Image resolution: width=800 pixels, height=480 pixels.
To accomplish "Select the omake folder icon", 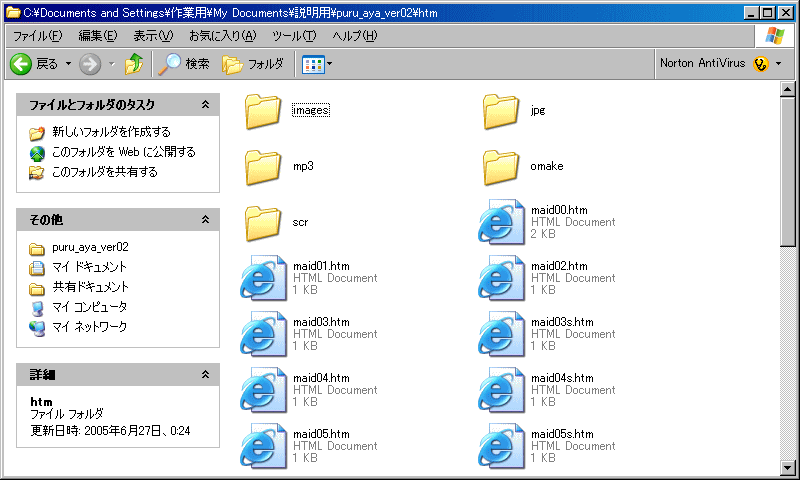I will [x=501, y=167].
